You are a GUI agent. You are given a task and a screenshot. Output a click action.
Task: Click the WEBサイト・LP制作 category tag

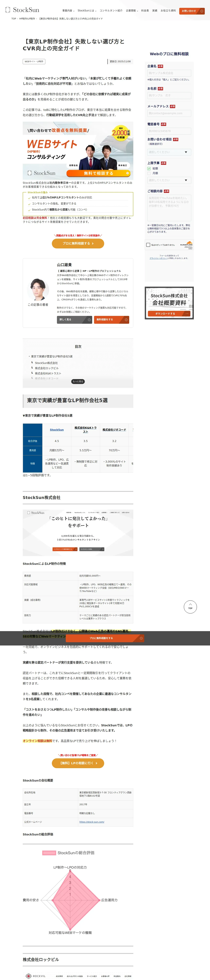click(34, 61)
